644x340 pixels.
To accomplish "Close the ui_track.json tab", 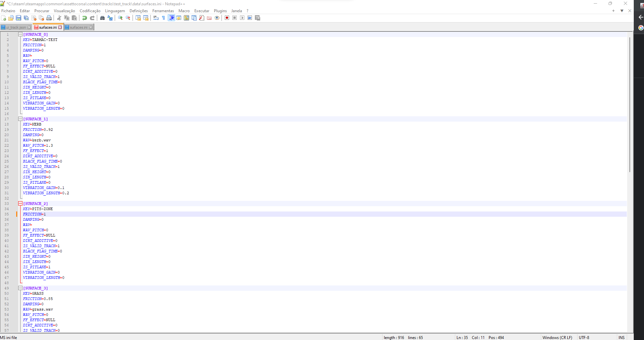I will click(29, 27).
